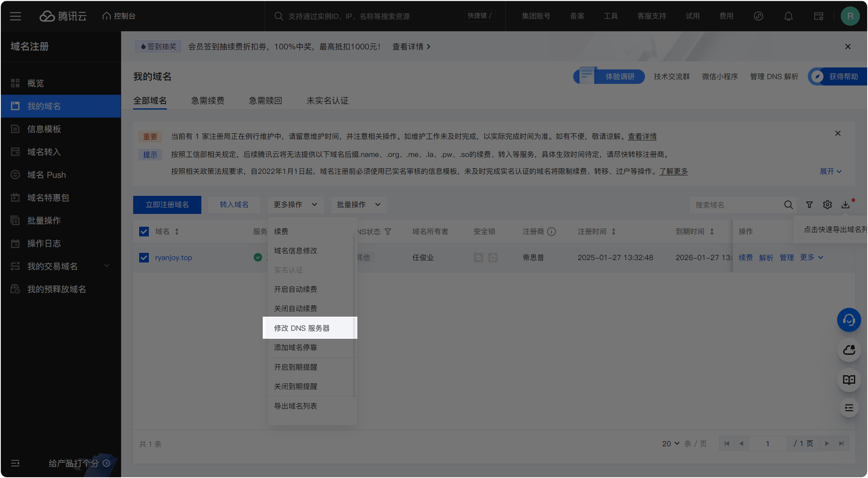The image size is (868, 478).
Task: Open the hamburger menu beside the Tencent Cloud logo
Action: [15, 16]
